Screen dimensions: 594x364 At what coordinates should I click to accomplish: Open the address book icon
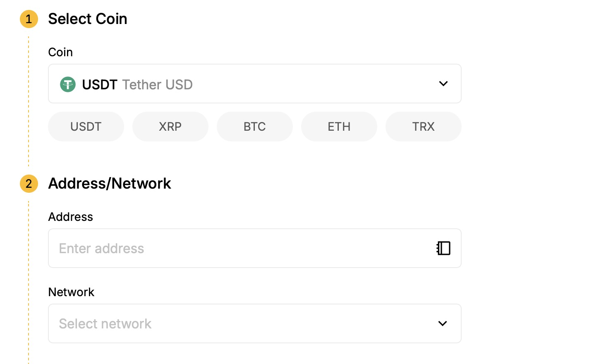[x=443, y=248]
